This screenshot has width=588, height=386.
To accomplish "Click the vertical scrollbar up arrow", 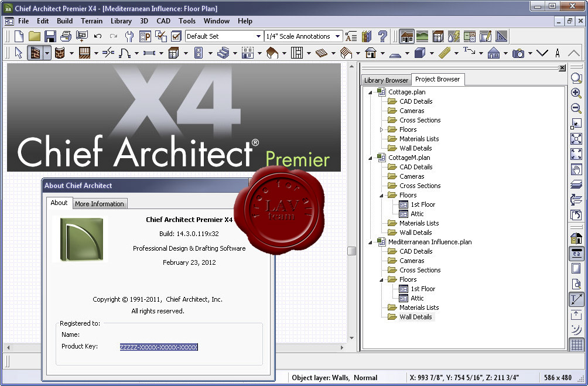I will 351,66.
